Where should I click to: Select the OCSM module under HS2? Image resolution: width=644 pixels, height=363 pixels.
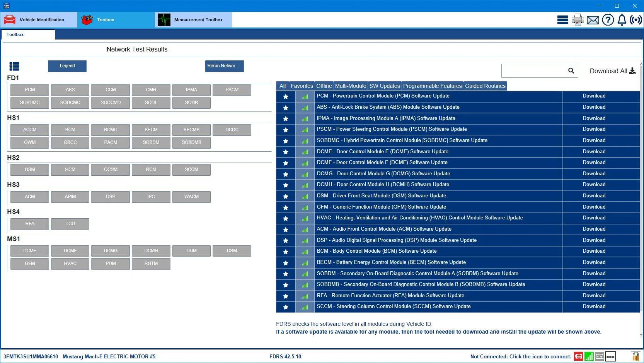[111, 170]
